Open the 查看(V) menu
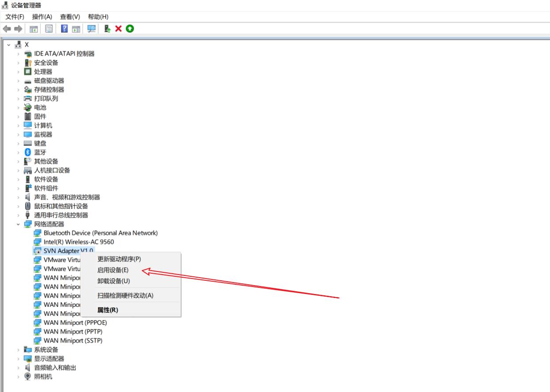This screenshot has height=392, width=550. (70, 17)
